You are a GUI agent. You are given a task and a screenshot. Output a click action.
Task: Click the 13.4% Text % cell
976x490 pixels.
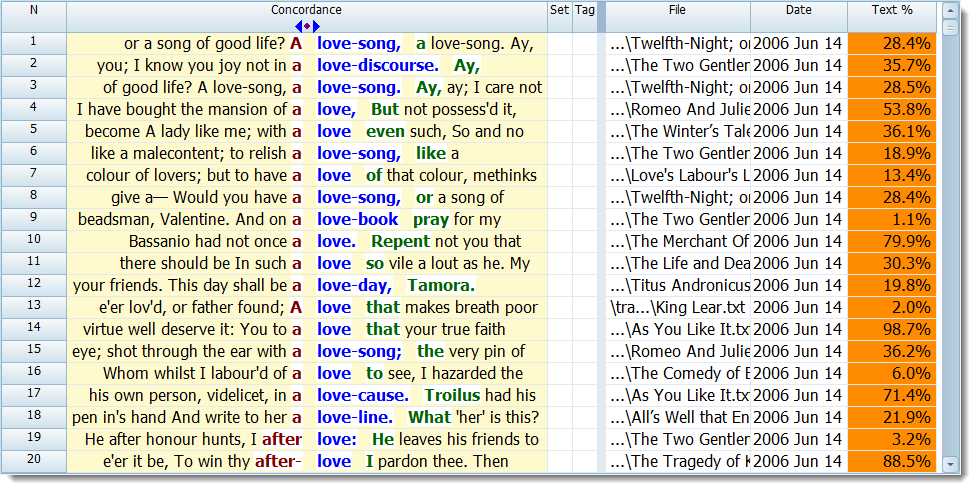point(892,176)
